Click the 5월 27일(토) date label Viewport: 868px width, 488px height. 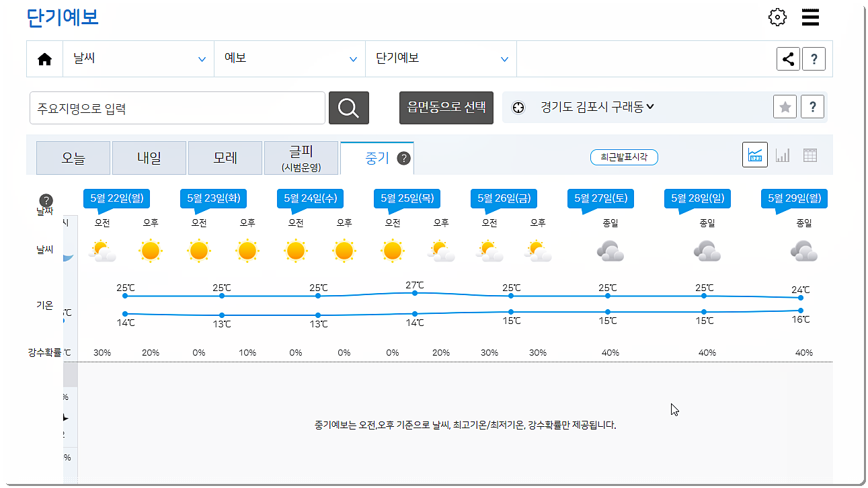(600, 198)
